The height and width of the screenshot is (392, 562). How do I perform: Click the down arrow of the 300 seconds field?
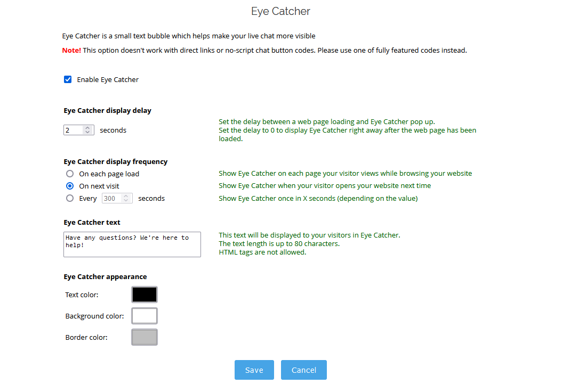tap(126, 200)
